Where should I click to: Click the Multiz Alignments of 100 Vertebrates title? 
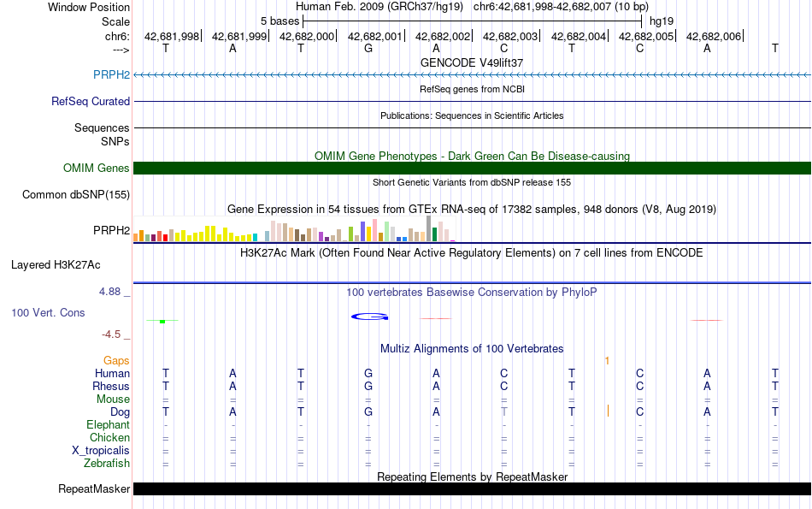coord(472,349)
